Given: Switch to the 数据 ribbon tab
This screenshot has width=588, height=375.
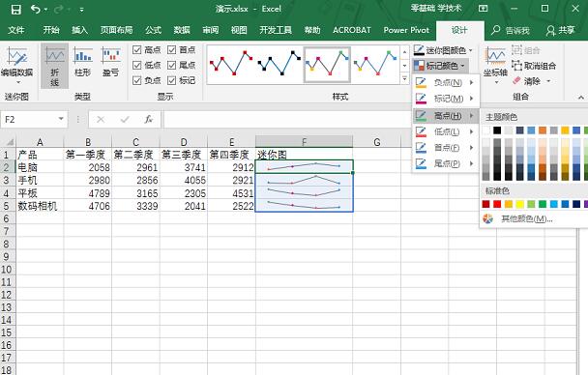Looking at the screenshot, I should tap(182, 30).
